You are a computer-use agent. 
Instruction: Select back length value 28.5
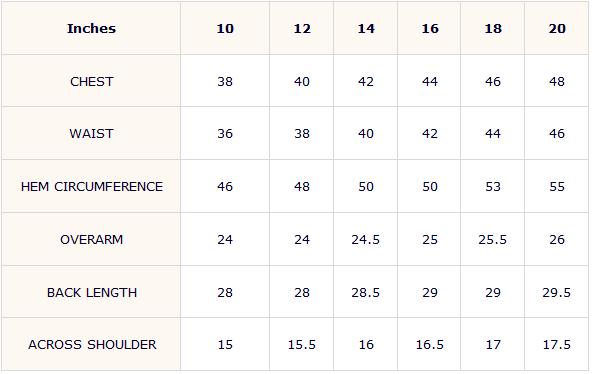(365, 292)
